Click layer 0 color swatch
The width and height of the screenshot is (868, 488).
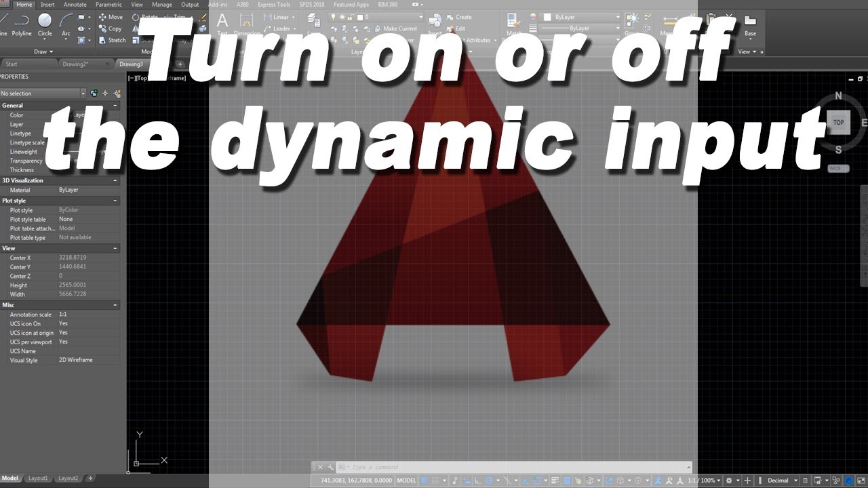click(x=359, y=17)
